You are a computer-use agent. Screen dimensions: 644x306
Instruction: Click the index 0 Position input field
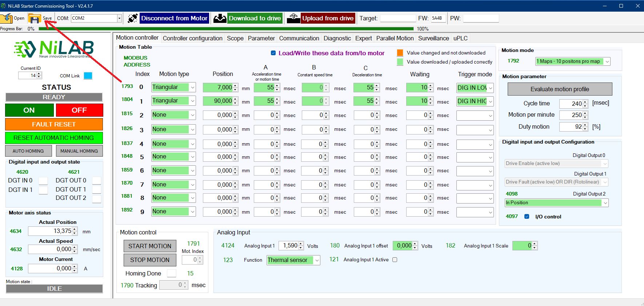click(x=218, y=87)
